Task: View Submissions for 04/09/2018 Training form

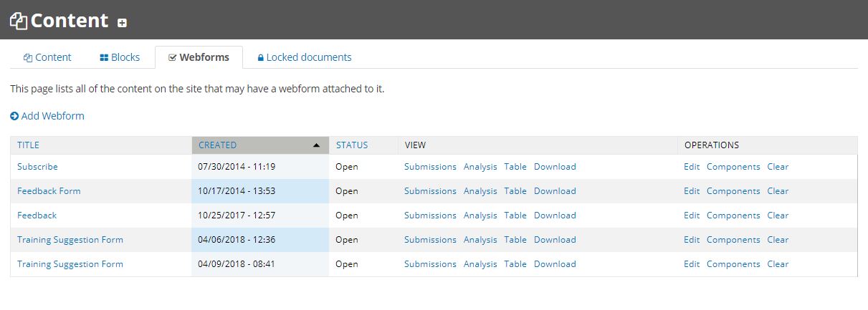Action: click(x=430, y=264)
